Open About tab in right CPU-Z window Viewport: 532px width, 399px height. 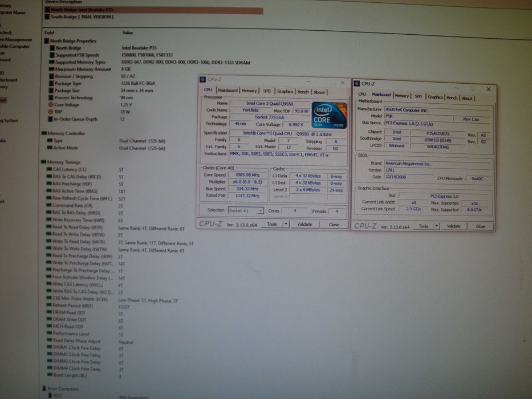[467, 99]
